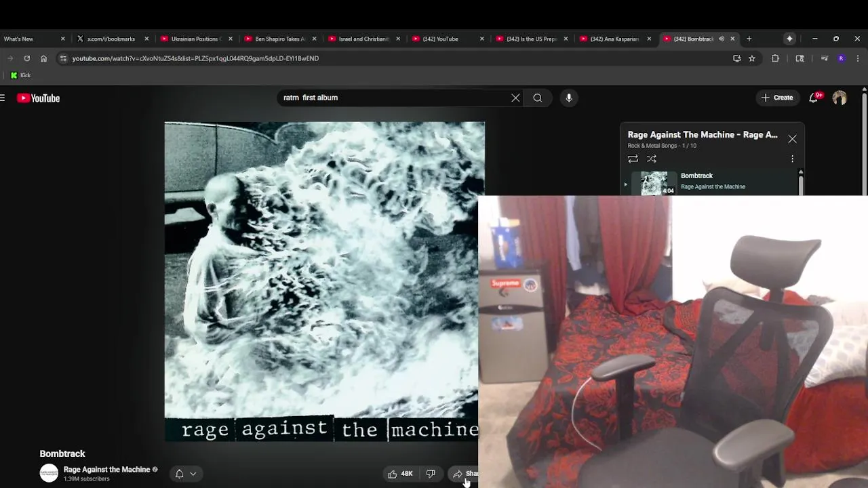This screenshot has height=488, width=868.
Task: Click the playlist title Rage Against The Machine
Action: [x=703, y=135]
